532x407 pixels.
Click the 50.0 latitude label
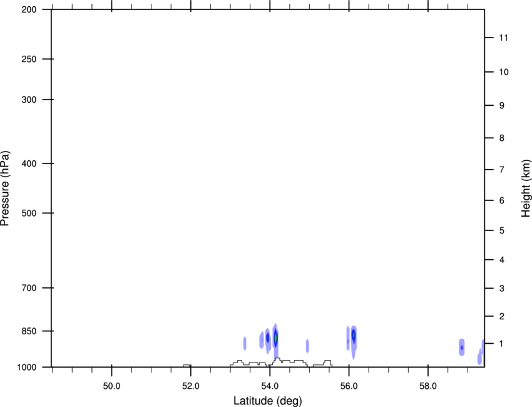(x=111, y=386)
